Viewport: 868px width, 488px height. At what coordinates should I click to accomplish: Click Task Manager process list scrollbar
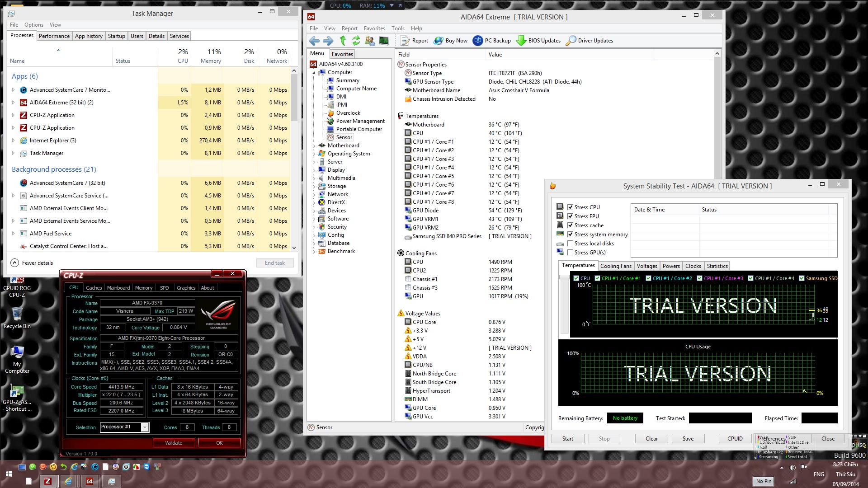[x=294, y=97]
